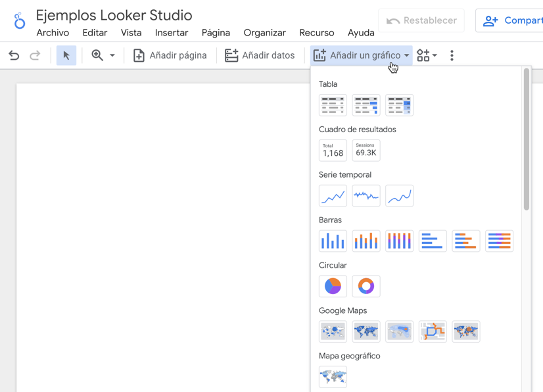Image resolution: width=543 pixels, height=392 pixels.
Task: Open the Insertar menu
Action: coord(172,33)
